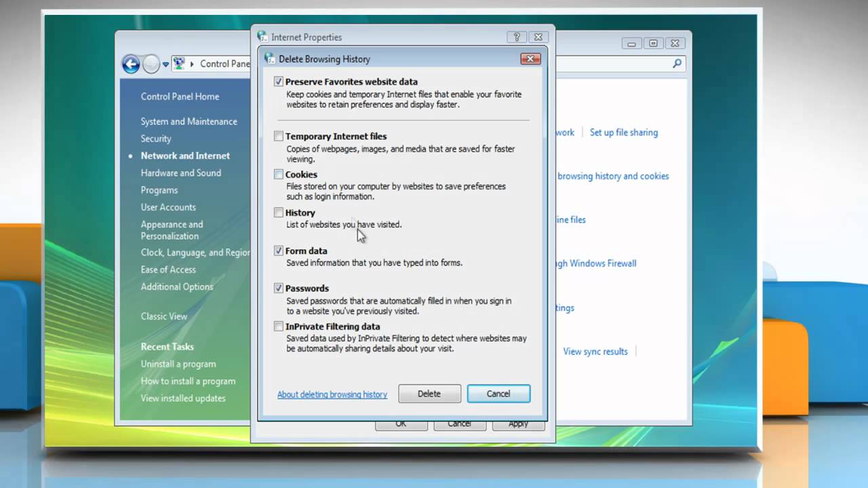Check the Temporary Internet files box
The width and height of the screenshot is (868, 488).
coord(279,136)
